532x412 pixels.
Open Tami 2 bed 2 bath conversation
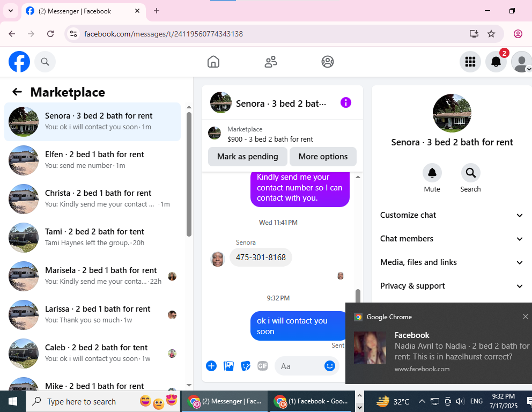click(92, 238)
